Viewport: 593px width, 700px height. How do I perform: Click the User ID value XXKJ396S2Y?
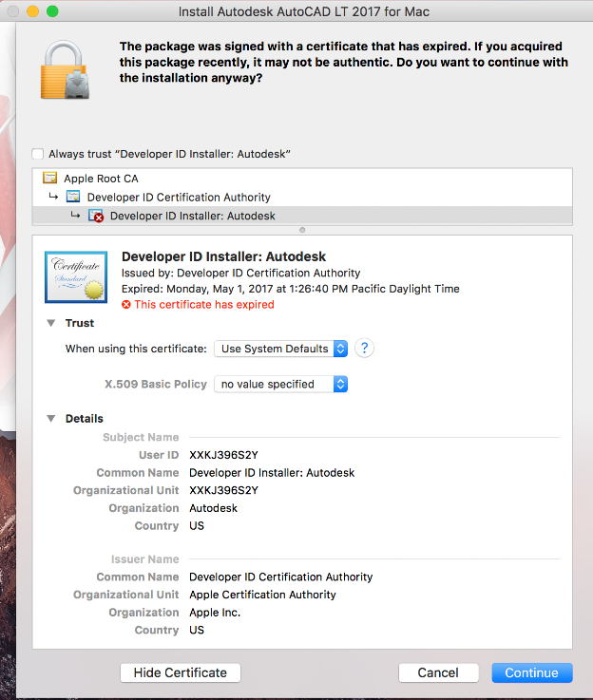click(223, 455)
